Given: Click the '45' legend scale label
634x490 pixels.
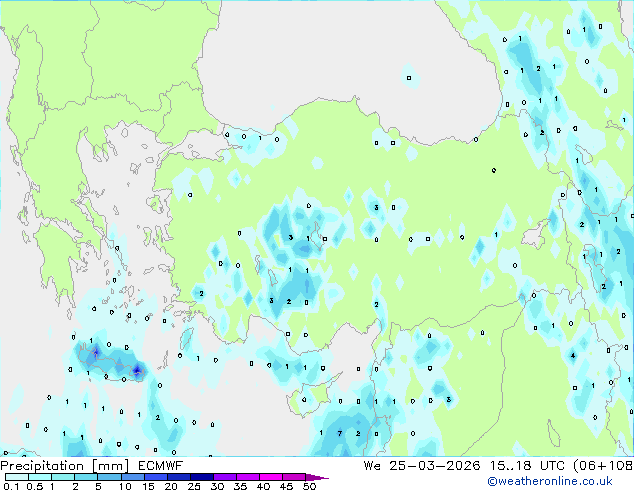Looking at the screenshot, I should click(286, 486).
